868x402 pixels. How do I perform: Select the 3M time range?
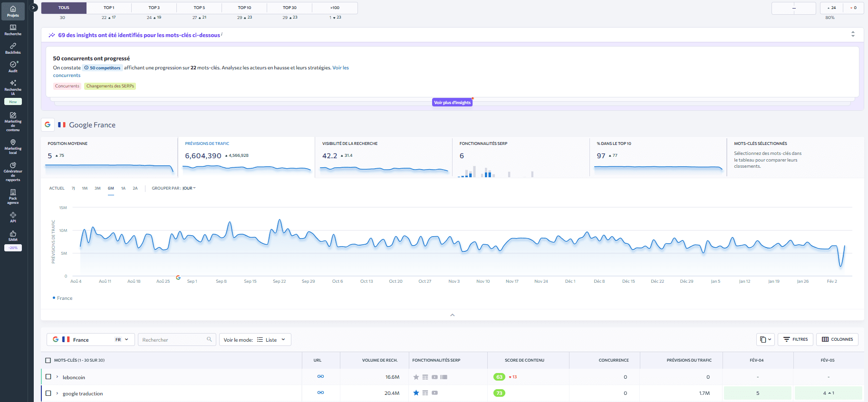tap(97, 188)
